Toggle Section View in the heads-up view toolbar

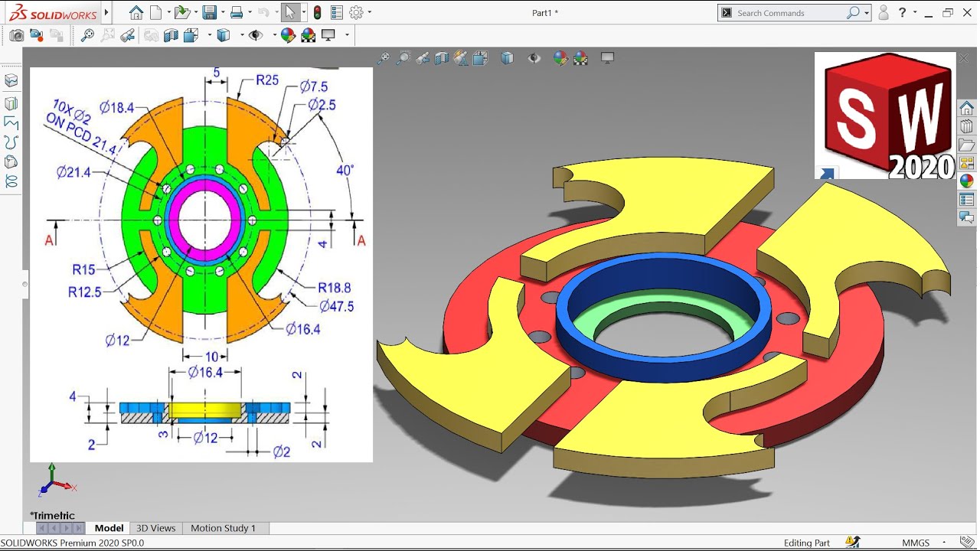pos(442,58)
